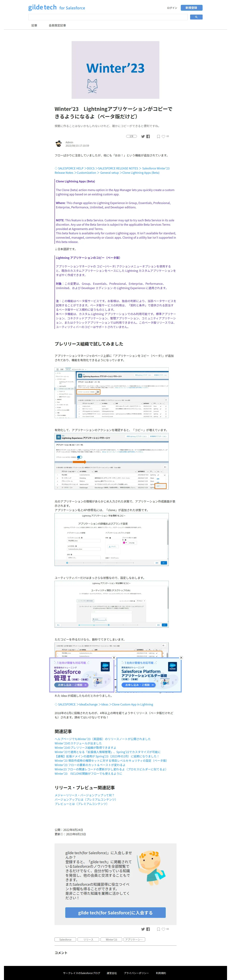This screenshot has height=980, width=231.
Task: Click the ログイン link
Action: pos(172,8)
